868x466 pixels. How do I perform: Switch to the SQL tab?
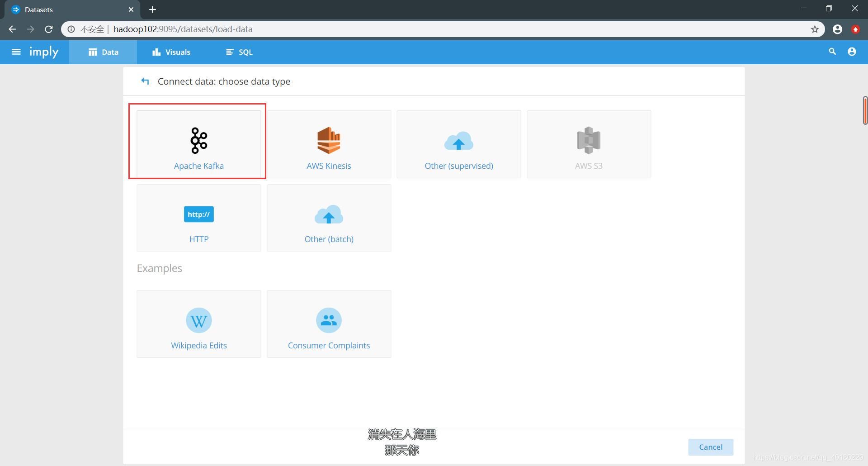point(239,52)
